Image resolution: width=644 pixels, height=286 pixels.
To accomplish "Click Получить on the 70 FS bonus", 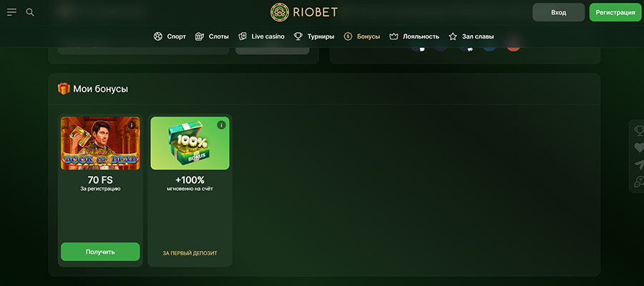I will (x=100, y=252).
